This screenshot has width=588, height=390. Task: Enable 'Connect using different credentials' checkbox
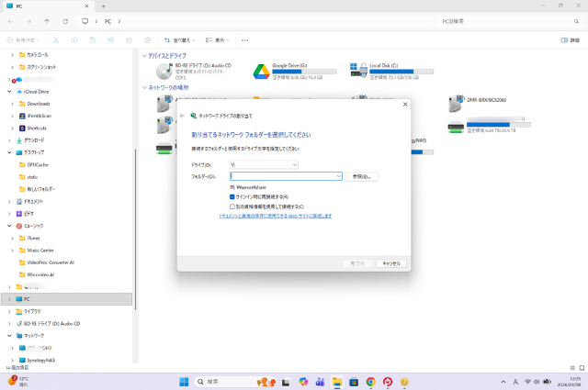[x=232, y=206]
